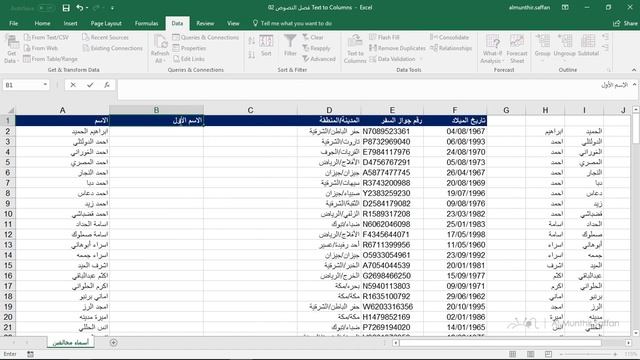This screenshot has width=640, height=360.
Task: Open the Review tab
Action: pos(205,23)
